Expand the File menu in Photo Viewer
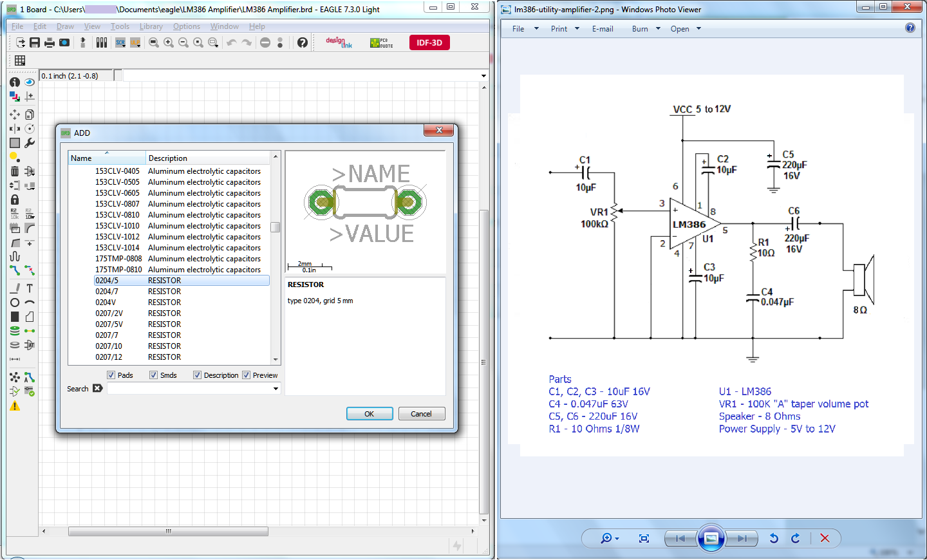The width and height of the screenshot is (927, 560). (x=525, y=29)
